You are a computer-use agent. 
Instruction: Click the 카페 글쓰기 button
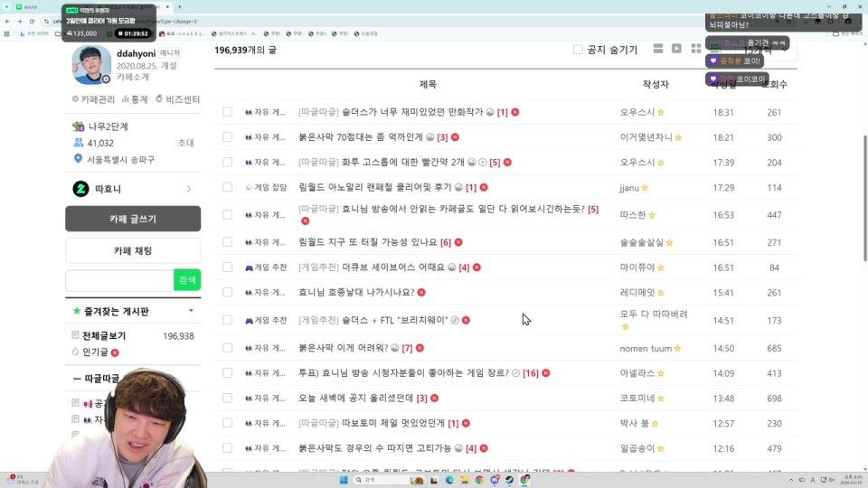pos(133,219)
